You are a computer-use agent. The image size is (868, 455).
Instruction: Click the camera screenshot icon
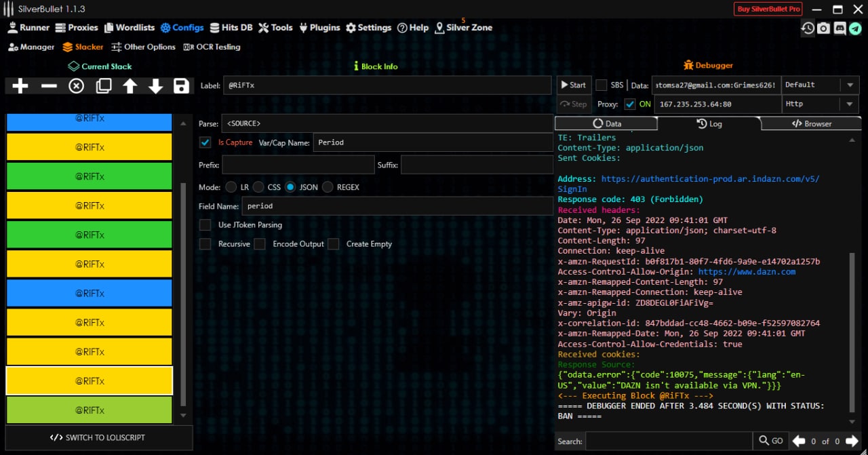coord(823,28)
